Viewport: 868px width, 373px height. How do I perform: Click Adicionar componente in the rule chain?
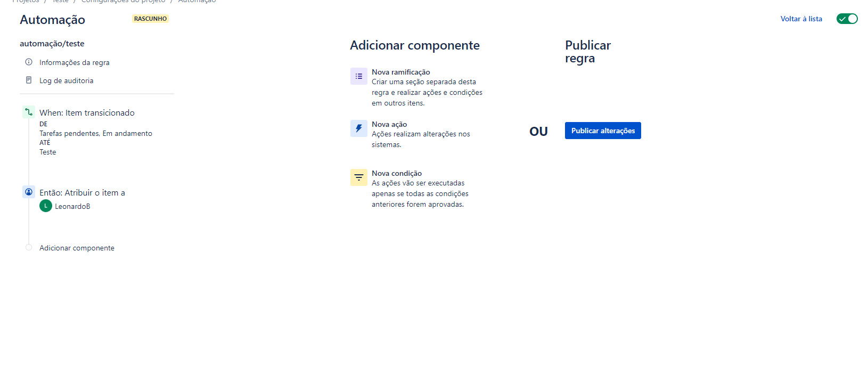click(77, 248)
